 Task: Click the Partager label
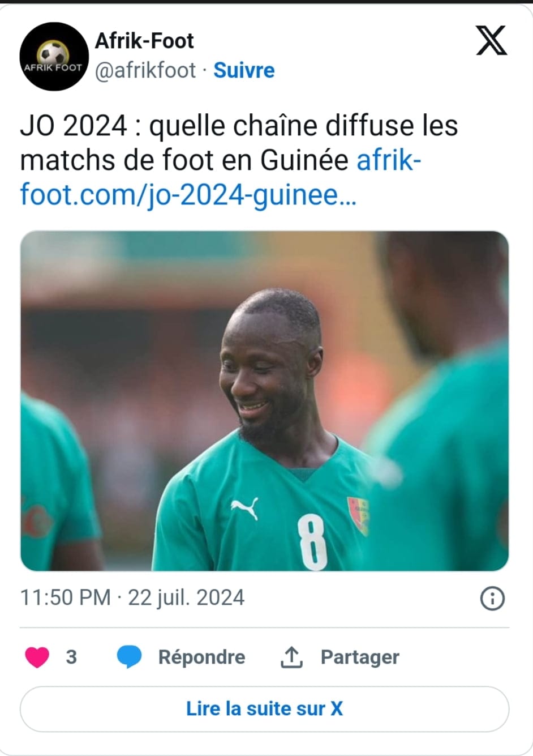click(360, 657)
